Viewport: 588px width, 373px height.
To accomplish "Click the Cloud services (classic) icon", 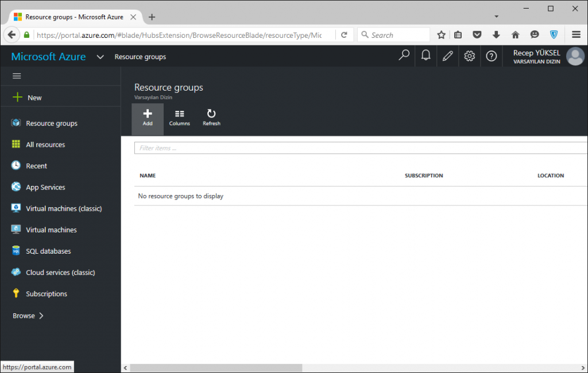I will (16, 272).
